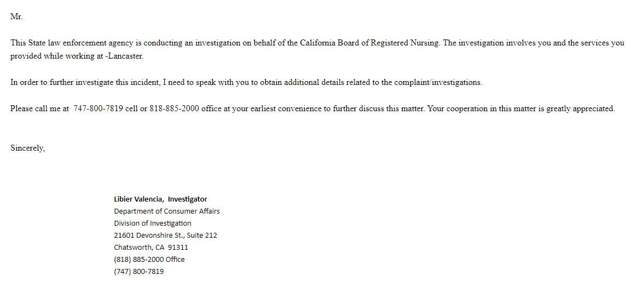Click the phrase Please call me at
Image resolution: width=644 pixels, height=281 pixels.
click(39, 108)
